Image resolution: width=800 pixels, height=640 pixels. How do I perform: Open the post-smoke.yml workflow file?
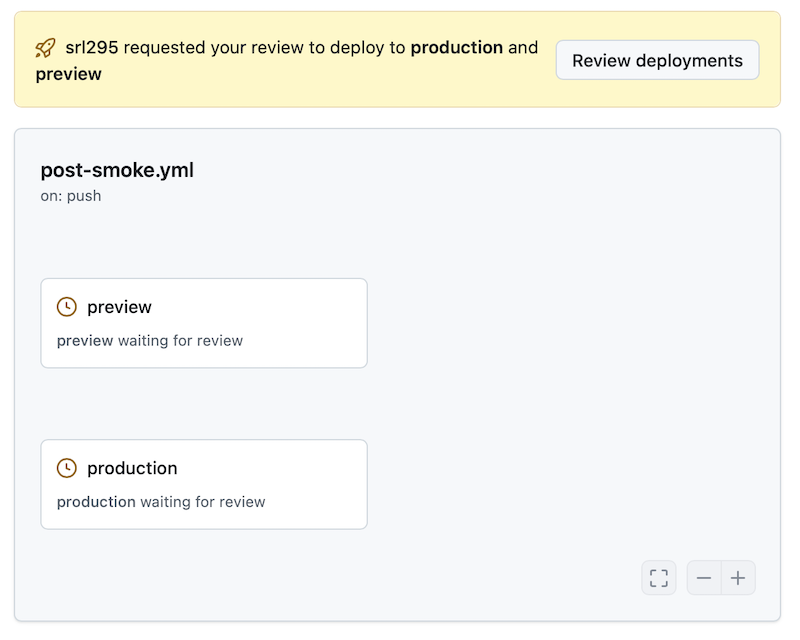pos(117,171)
